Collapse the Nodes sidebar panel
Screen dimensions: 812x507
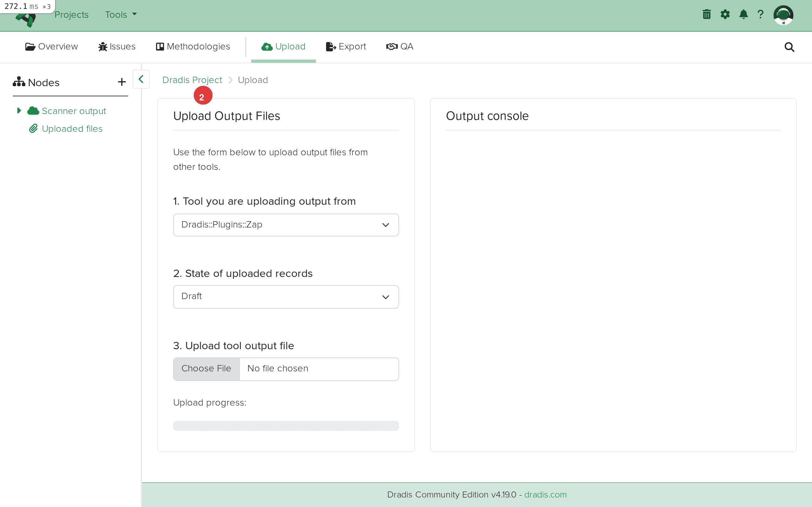(x=141, y=80)
